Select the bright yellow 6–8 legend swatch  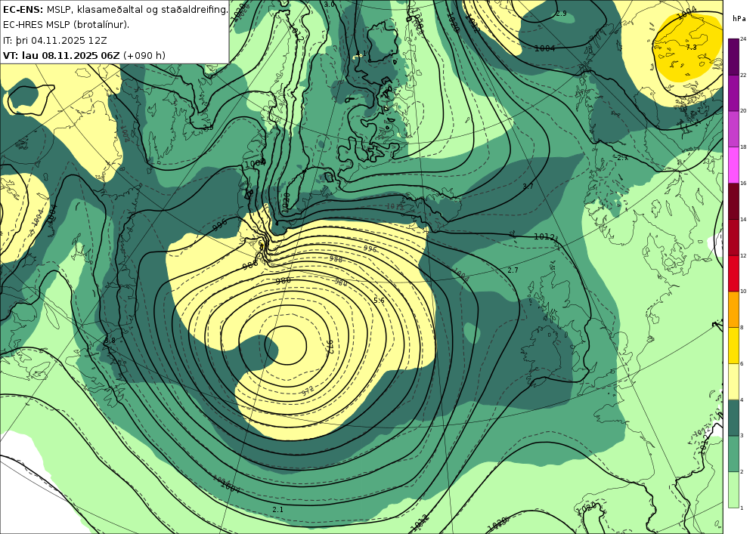tap(733, 346)
